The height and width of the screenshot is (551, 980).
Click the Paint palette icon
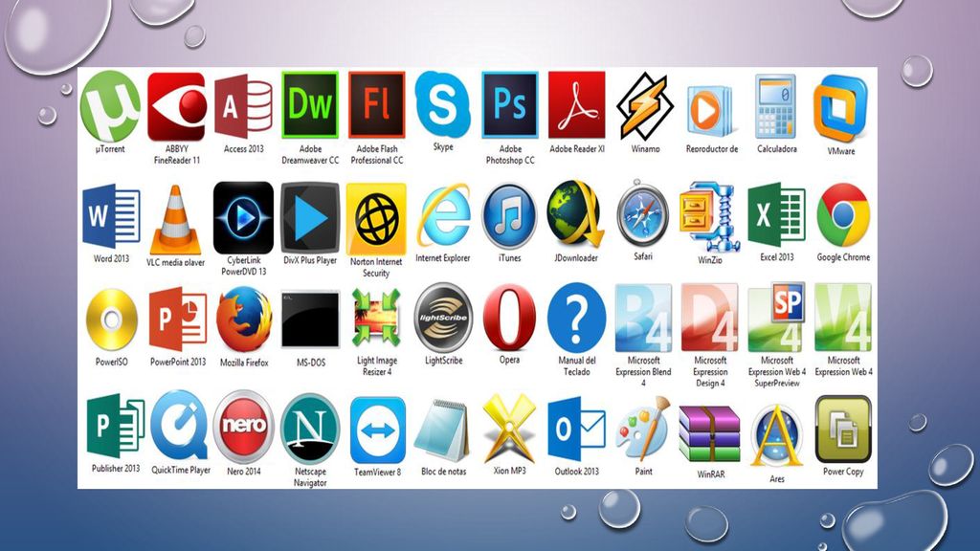(642, 429)
